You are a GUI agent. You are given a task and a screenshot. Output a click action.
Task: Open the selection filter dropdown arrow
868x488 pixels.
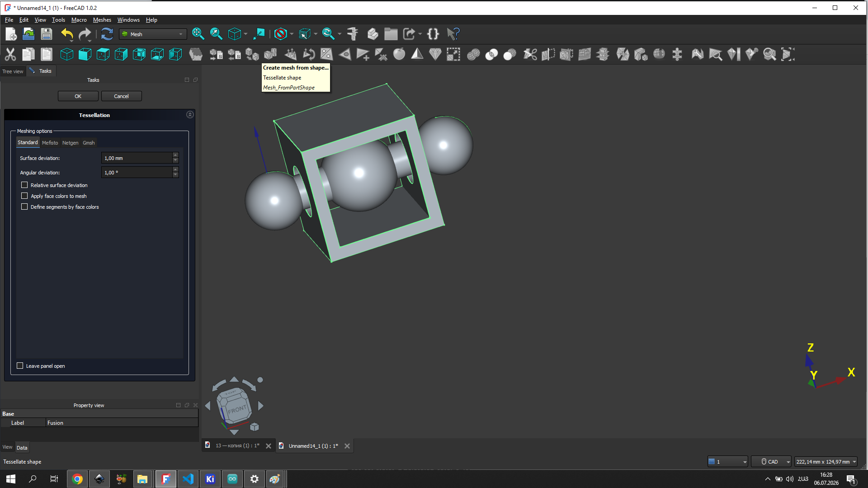315,34
